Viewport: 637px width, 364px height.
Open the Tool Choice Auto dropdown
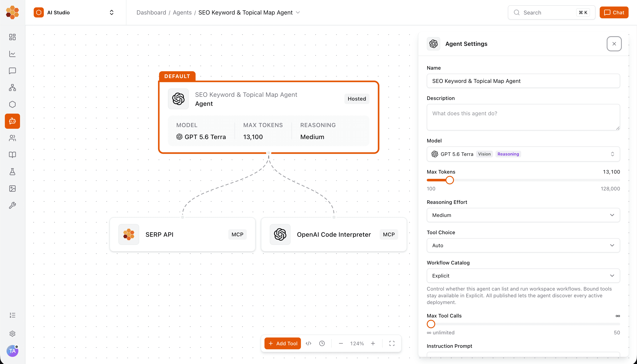(x=523, y=245)
